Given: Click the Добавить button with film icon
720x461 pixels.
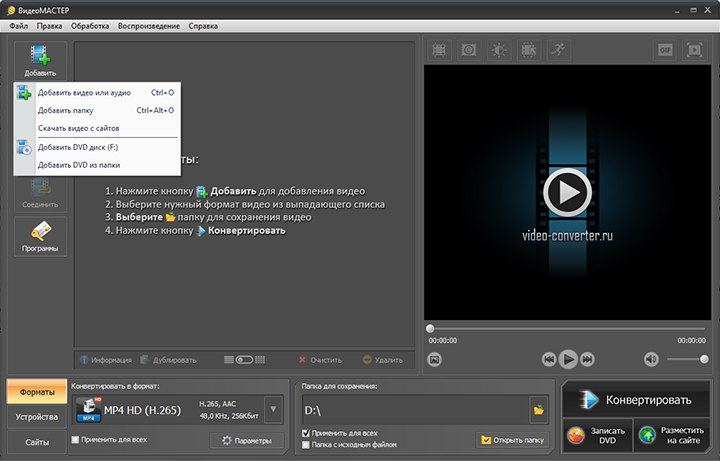Looking at the screenshot, I should [40, 61].
